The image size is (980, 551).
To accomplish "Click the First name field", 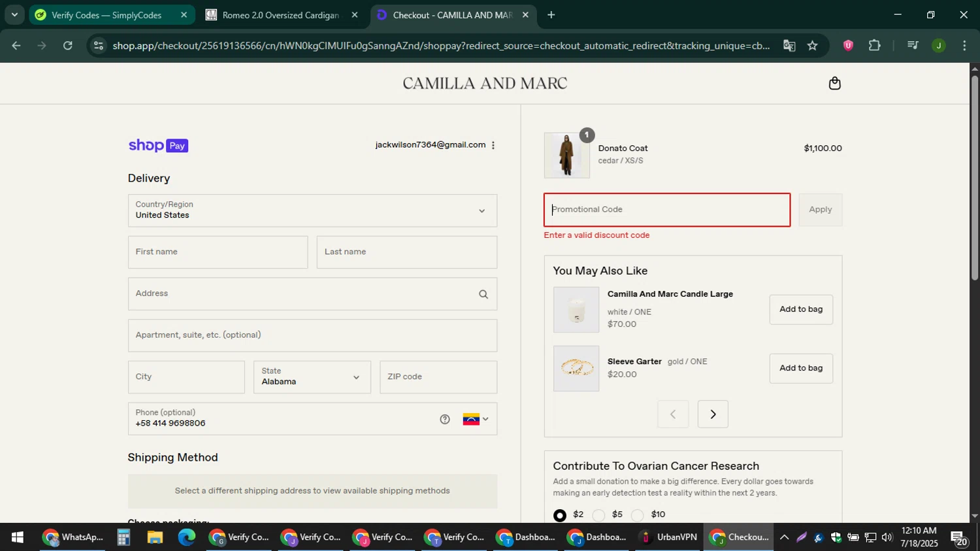I will (x=218, y=252).
